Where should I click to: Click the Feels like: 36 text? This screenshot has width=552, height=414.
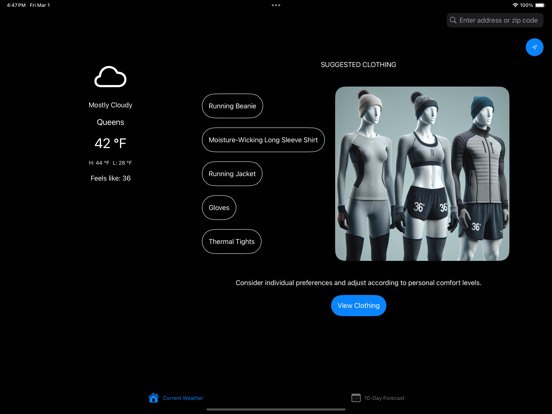click(x=111, y=178)
